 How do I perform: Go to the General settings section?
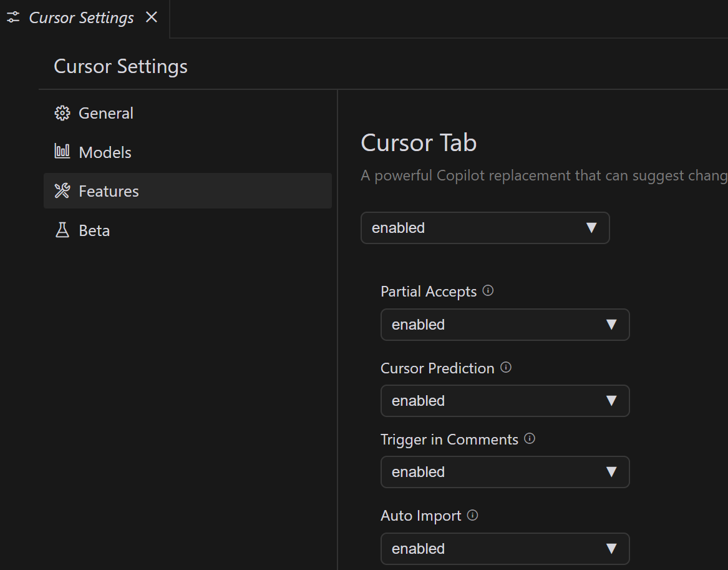tap(106, 113)
